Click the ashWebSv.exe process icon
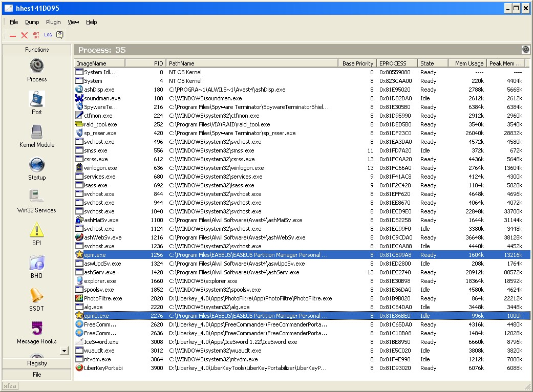The width and height of the screenshot is (533, 392). point(79,237)
